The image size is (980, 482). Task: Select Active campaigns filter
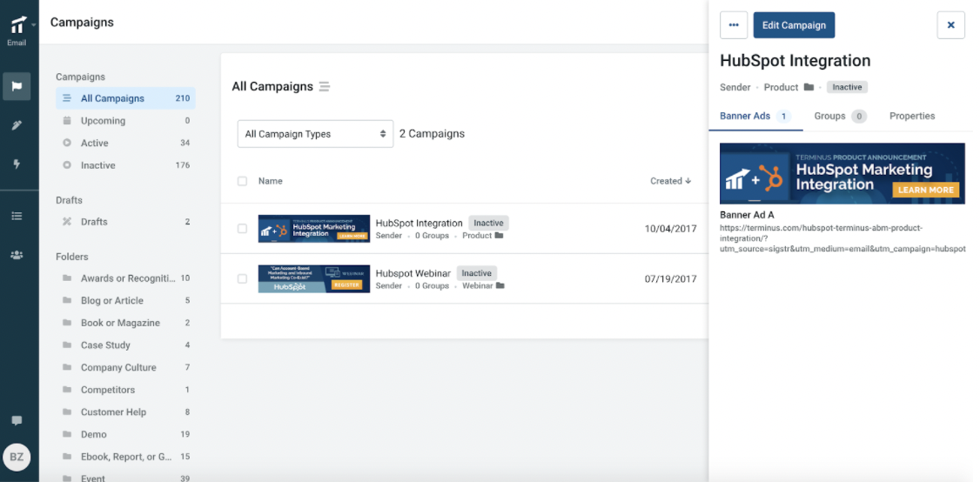pyautogui.click(x=125, y=144)
